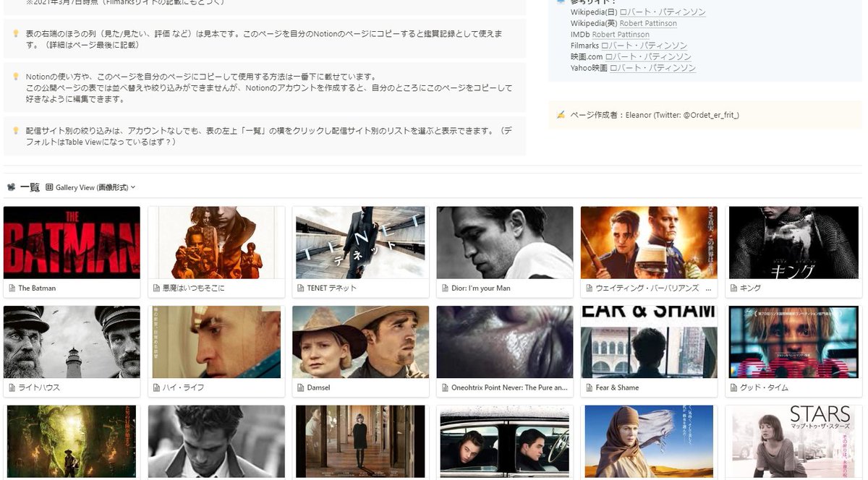Click the camera icon next to 一覧

tap(11, 187)
